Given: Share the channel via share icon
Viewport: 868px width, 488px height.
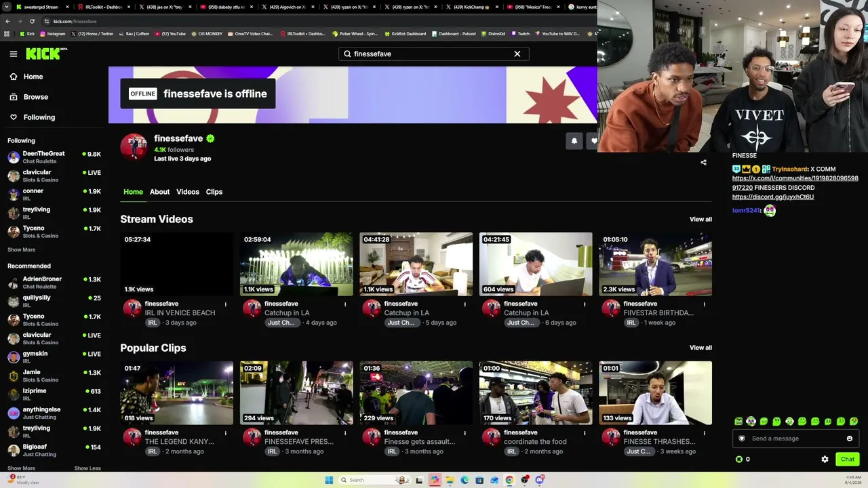Looking at the screenshot, I should (703, 163).
